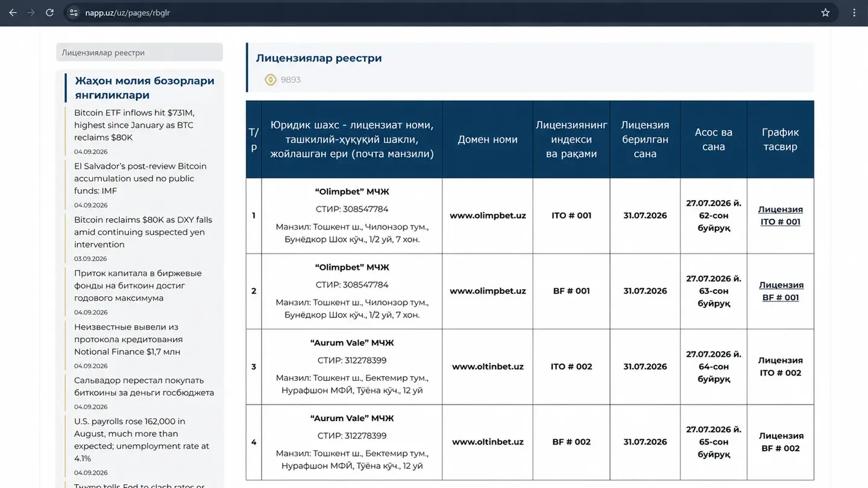Click the Лицензиялар реестри sidebar field

(x=139, y=52)
